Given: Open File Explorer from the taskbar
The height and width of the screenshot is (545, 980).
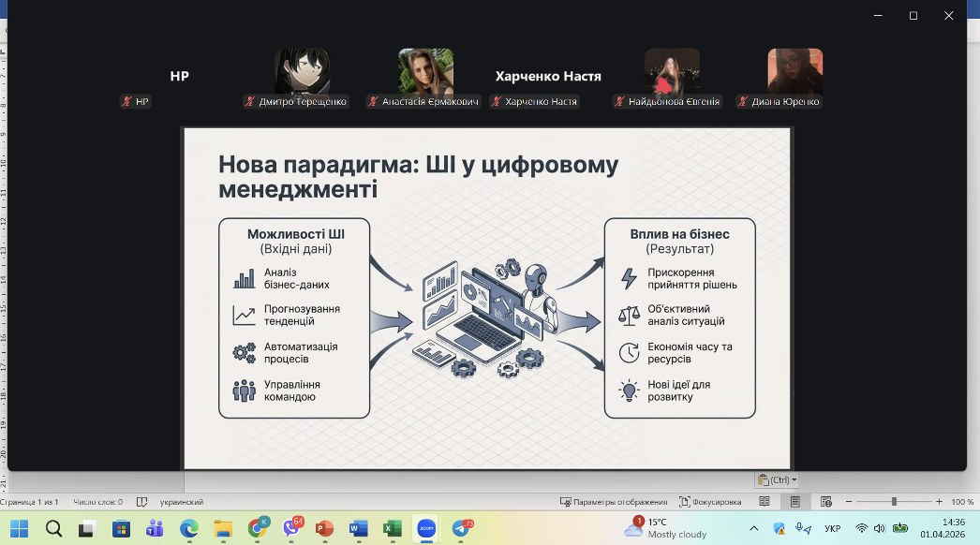Looking at the screenshot, I should click(x=222, y=528).
